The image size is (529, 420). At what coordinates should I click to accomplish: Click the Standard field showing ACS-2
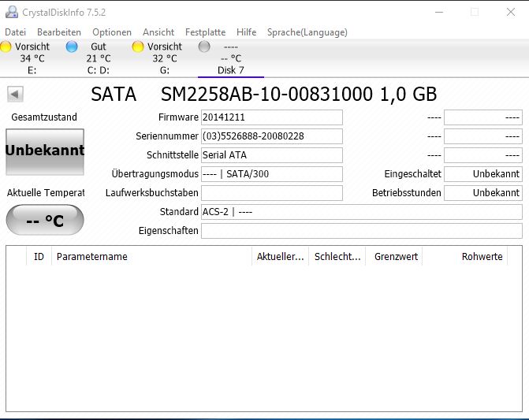362,212
